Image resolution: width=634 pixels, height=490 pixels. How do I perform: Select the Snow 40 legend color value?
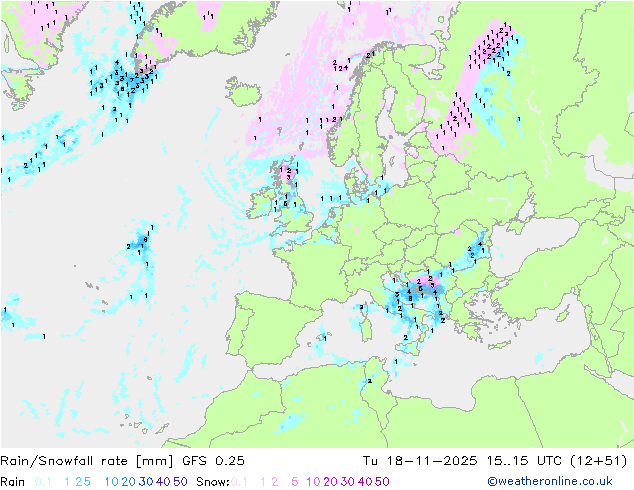click(x=365, y=482)
